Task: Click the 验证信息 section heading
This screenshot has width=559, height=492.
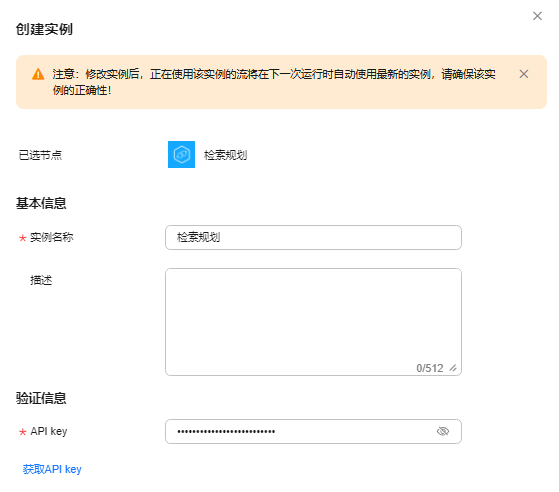Action: 41,398
